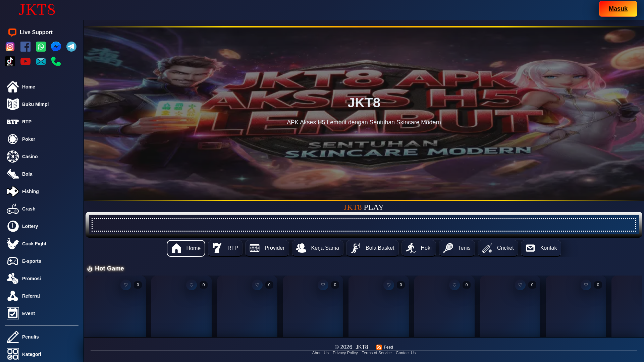This screenshot has height=362, width=644.
Task: Open the WhatsApp contact icon
Action: click(41, 47)
